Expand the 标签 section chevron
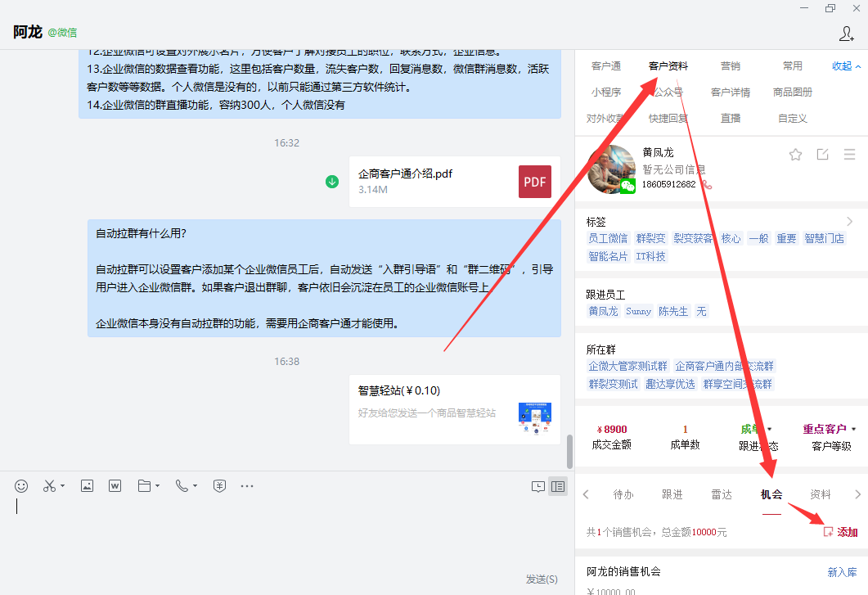 click(x=850, y=222)
